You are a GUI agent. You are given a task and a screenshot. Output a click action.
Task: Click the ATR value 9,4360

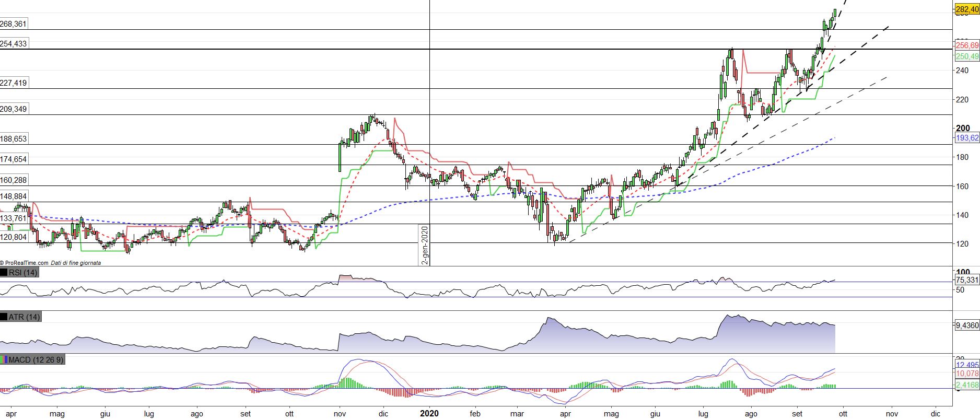(967, 325)
